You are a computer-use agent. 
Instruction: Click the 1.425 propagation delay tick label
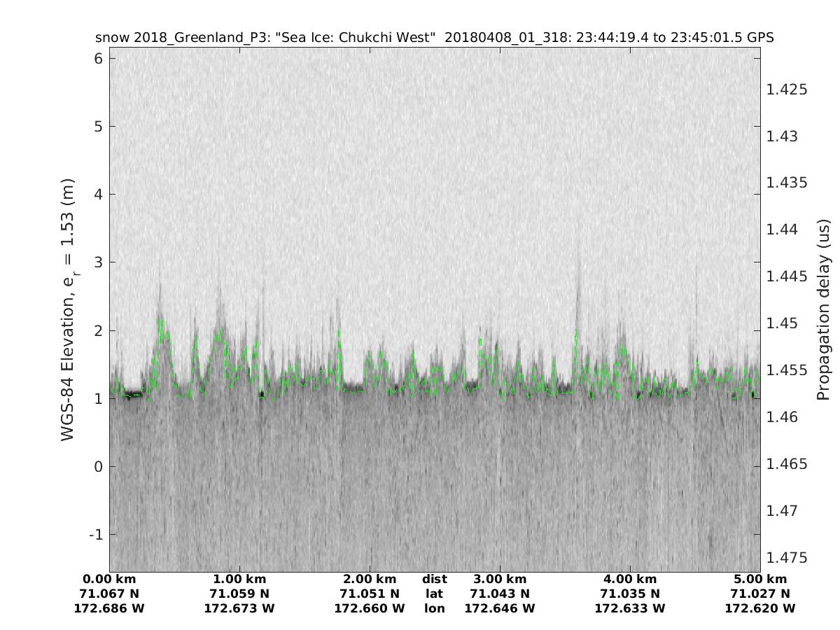click(787, 90)
